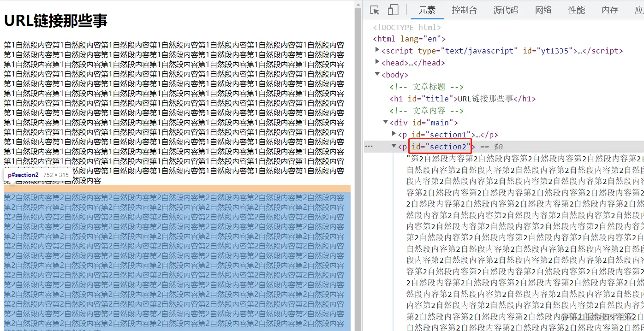Screen dimensions: 644x331
Task: Switch to the 源代码 tab
Action: point(506,10)
